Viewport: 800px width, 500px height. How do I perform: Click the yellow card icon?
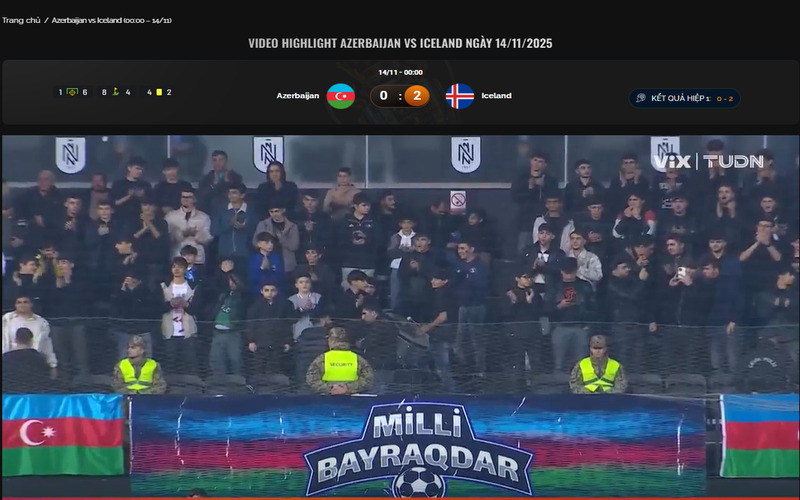tap(159, 92)
